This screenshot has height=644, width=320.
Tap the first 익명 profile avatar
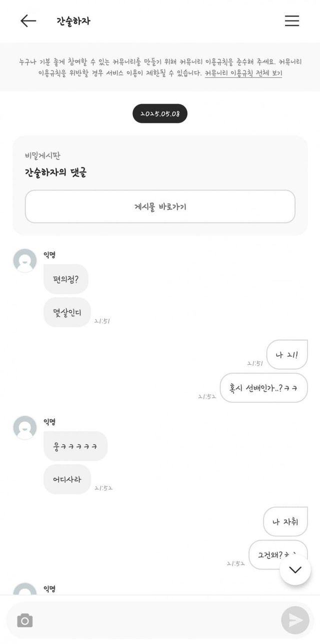pos(25,260)
